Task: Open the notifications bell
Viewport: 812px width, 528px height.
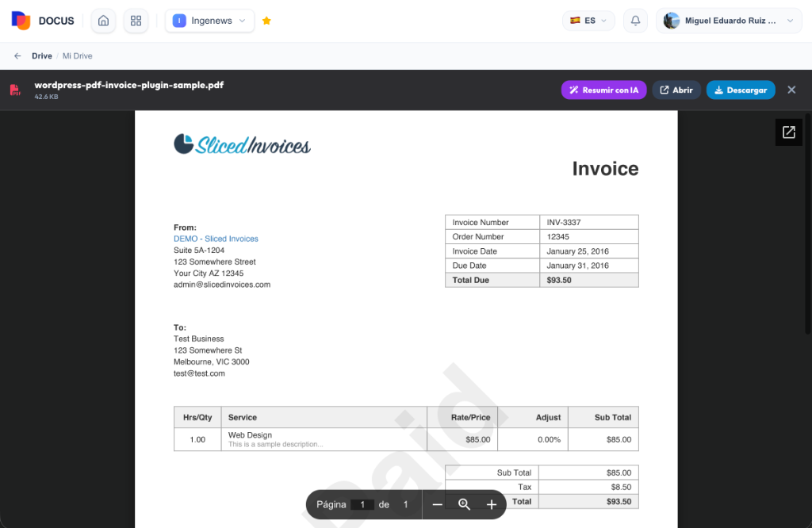Action: point(635,21)
